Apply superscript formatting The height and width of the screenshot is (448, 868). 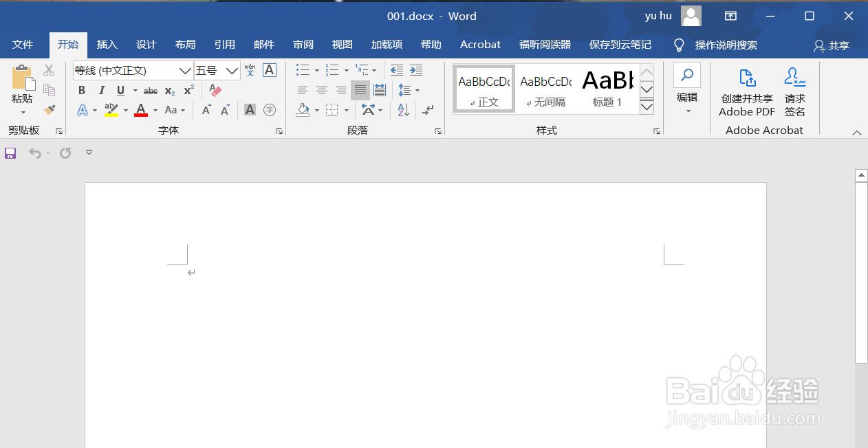pos(188,90)
